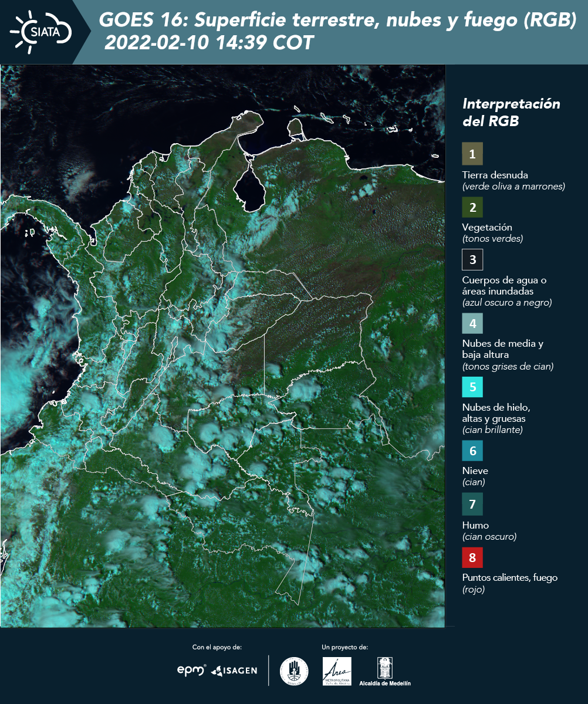
Task: Click the round hand emblem logo
Action: point(294,671)
